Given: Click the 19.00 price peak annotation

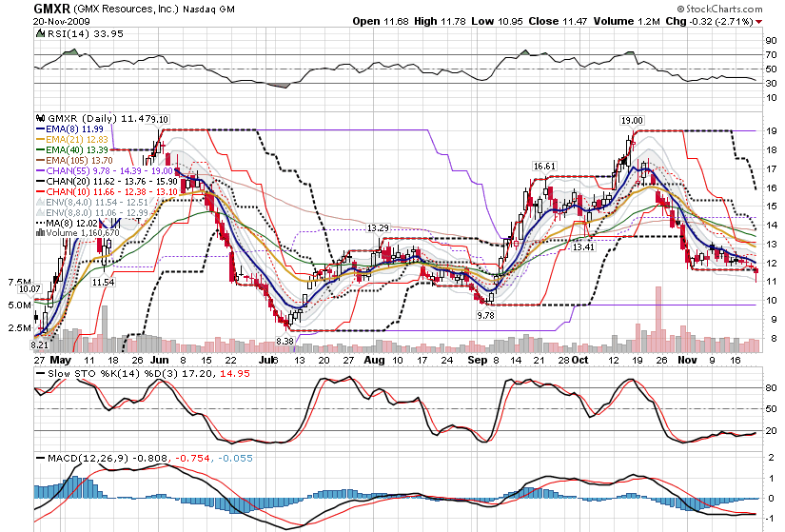Looking at the screenshot, I should coord(632,120).
